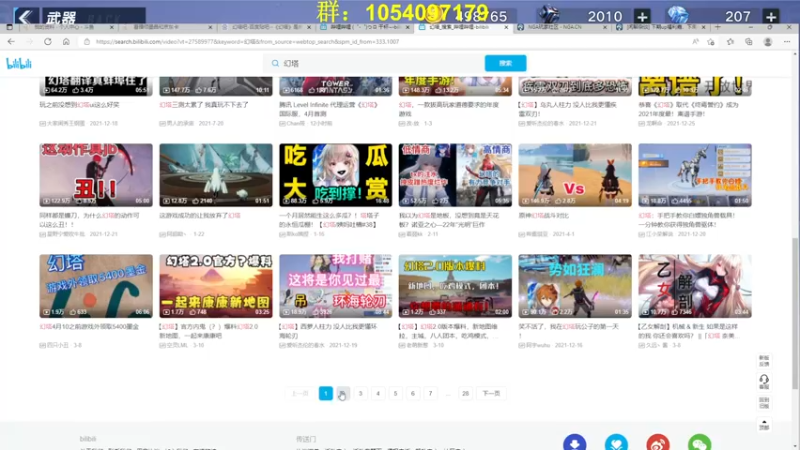Open the browser home page icon

point(66,42)
